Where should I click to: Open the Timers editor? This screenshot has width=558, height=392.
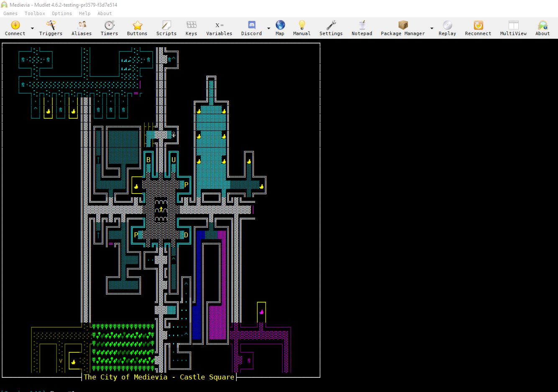point(109,28)
